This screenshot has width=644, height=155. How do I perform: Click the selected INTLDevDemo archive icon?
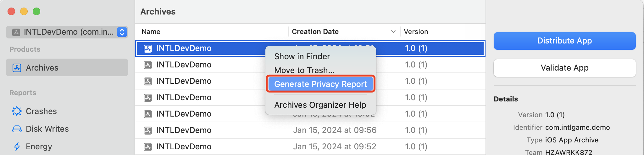[148, 49]
